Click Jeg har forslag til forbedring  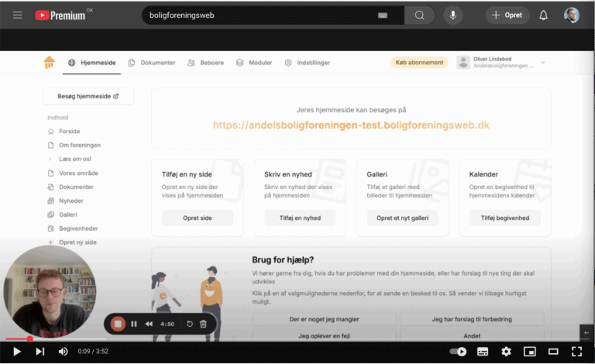(472, 319)
